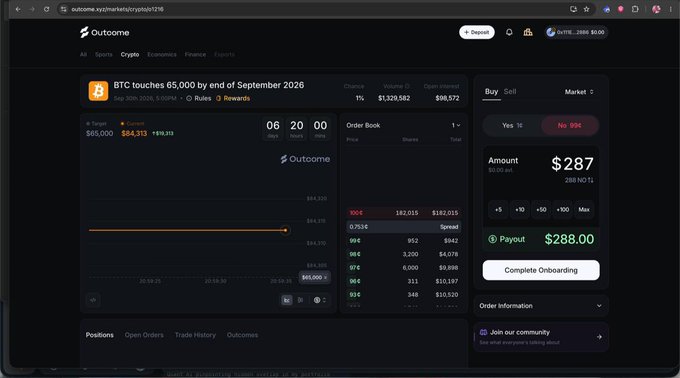Open the All markets category

point(83,55)
